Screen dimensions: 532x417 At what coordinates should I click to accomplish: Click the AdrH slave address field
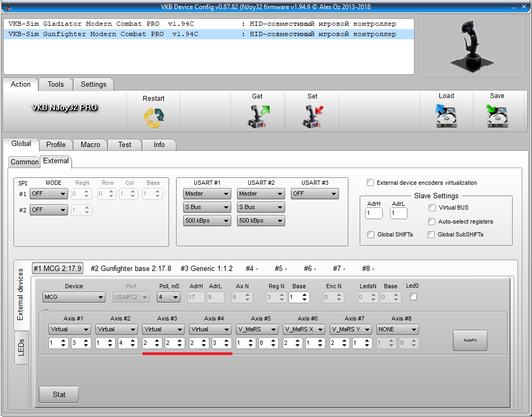point(374,213)
